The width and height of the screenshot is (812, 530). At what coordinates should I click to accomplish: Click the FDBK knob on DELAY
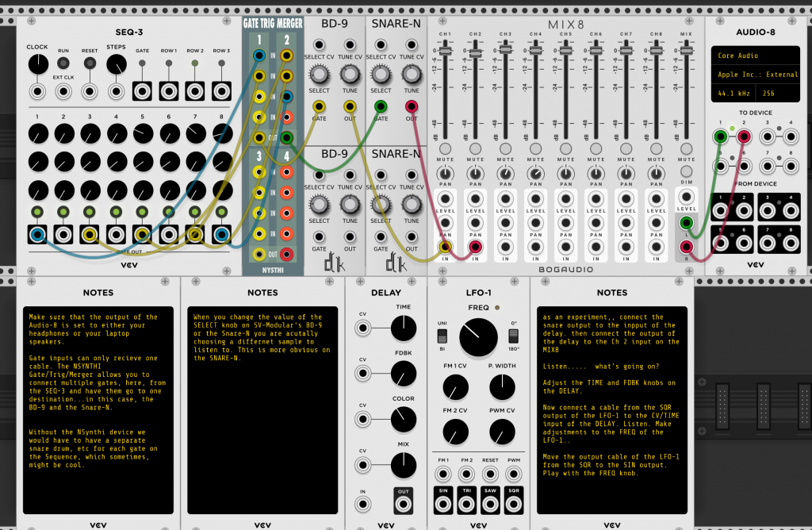(x=404, y=374)
